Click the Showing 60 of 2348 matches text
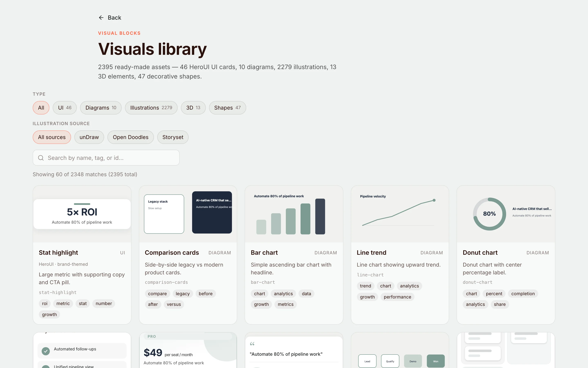 [x=85, y=174]
